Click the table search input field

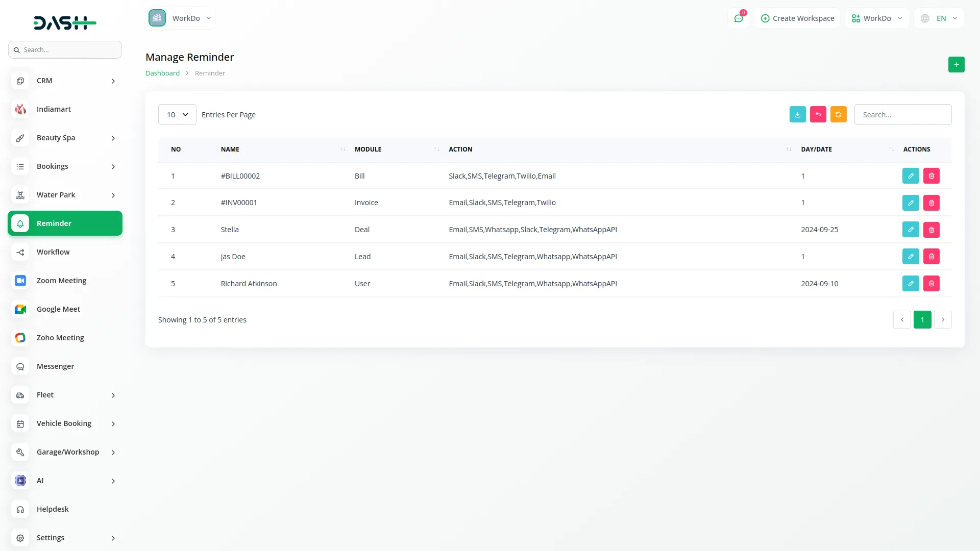902,115
